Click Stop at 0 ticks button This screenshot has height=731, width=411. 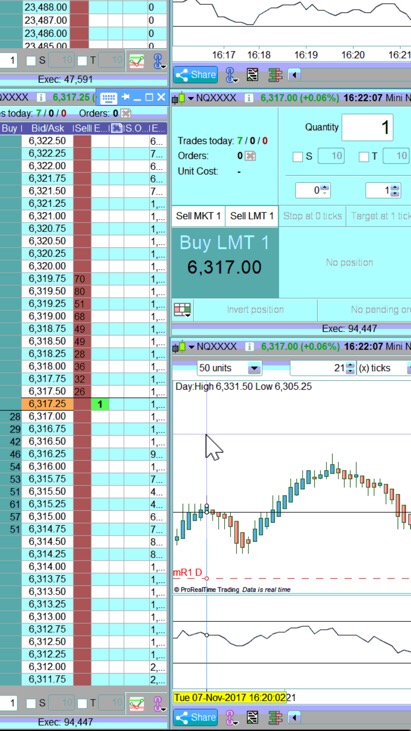(x=312, y=216)
